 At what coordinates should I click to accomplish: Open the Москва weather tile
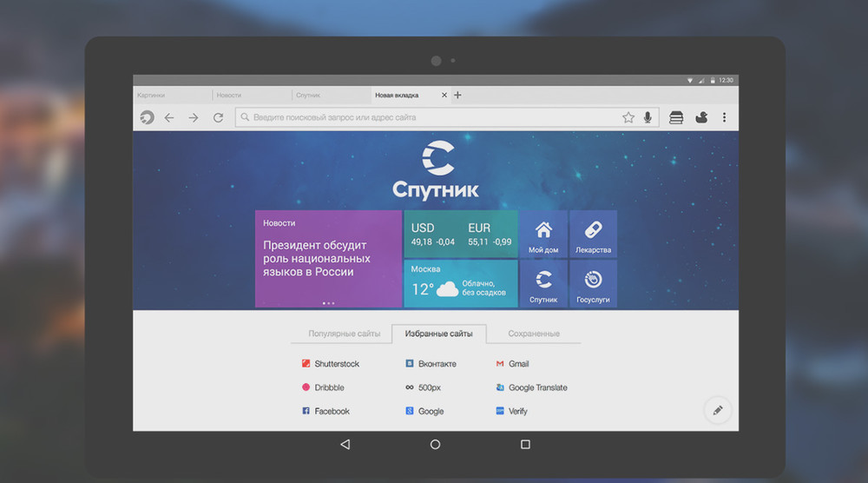[x=461, y=283]
